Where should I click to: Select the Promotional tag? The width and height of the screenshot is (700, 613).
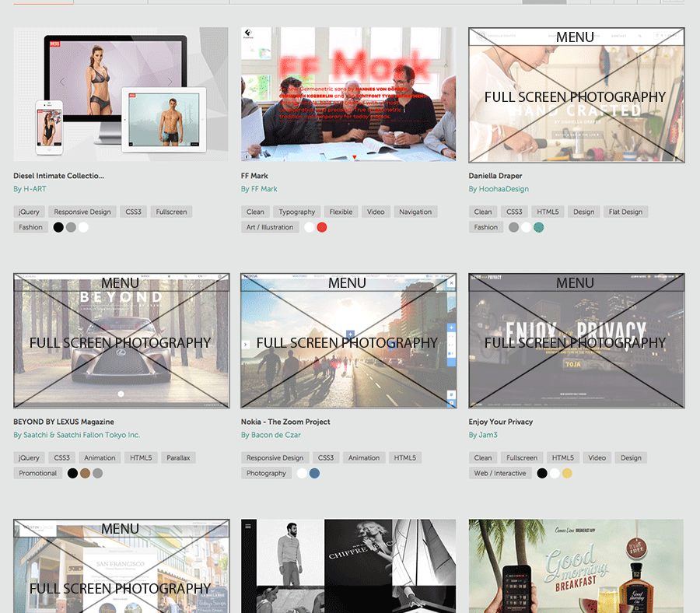pos(38,473)
